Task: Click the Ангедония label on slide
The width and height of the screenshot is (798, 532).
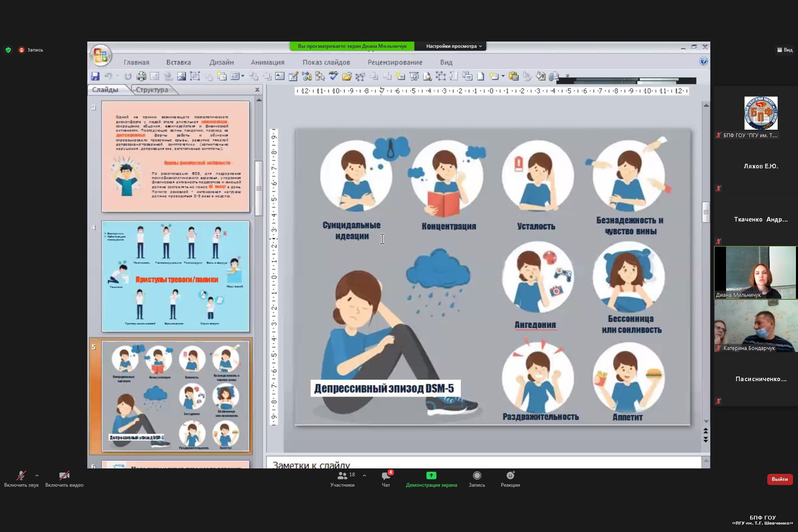Action: click(535, 325)
